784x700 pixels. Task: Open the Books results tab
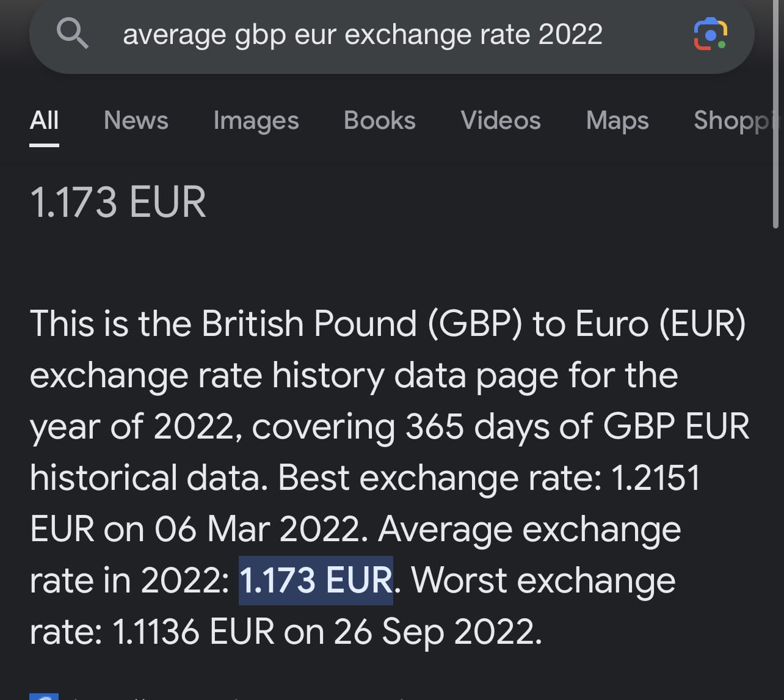(x=380, y=120)
